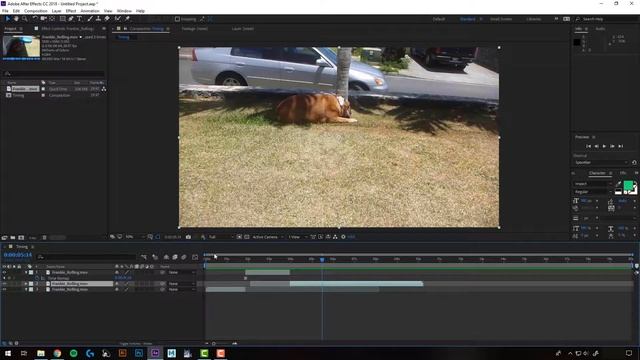Select the Brush tool
The width and height of the screenshot is (640, 360).
90,19
